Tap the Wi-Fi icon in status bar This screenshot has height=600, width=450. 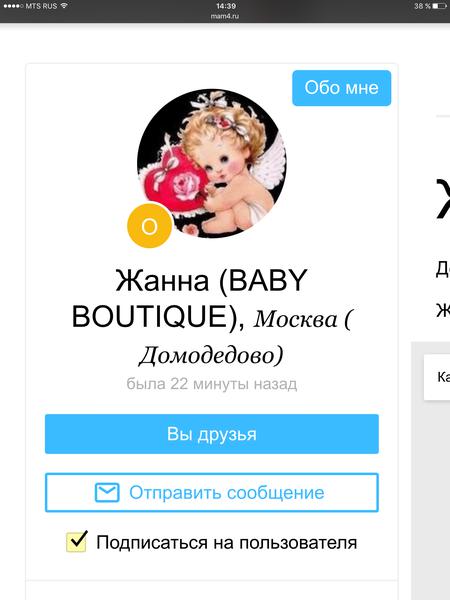64,6
